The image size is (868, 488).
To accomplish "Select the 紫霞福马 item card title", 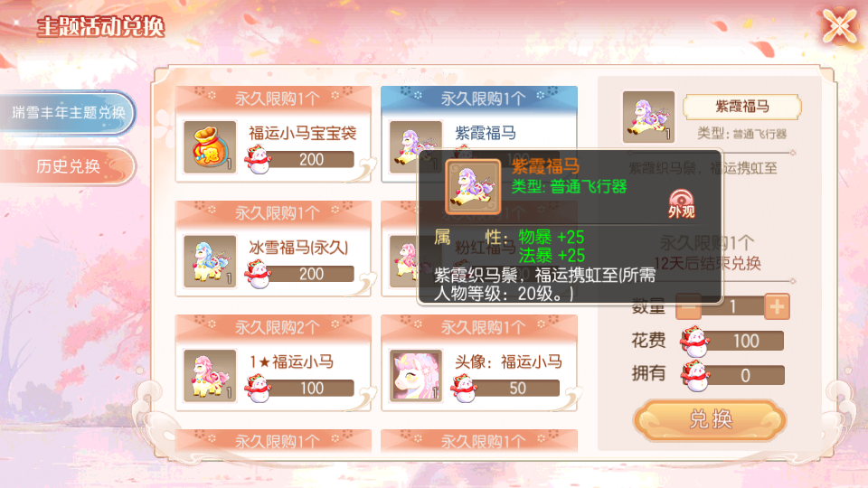I will (x=486, y=133).
